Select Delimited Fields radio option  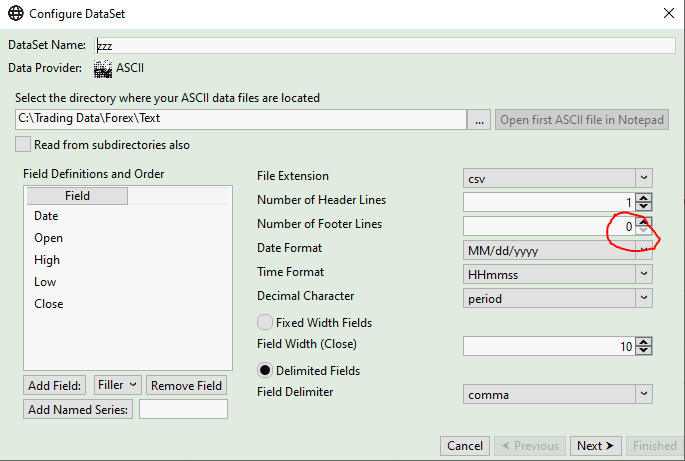(265, 371)
